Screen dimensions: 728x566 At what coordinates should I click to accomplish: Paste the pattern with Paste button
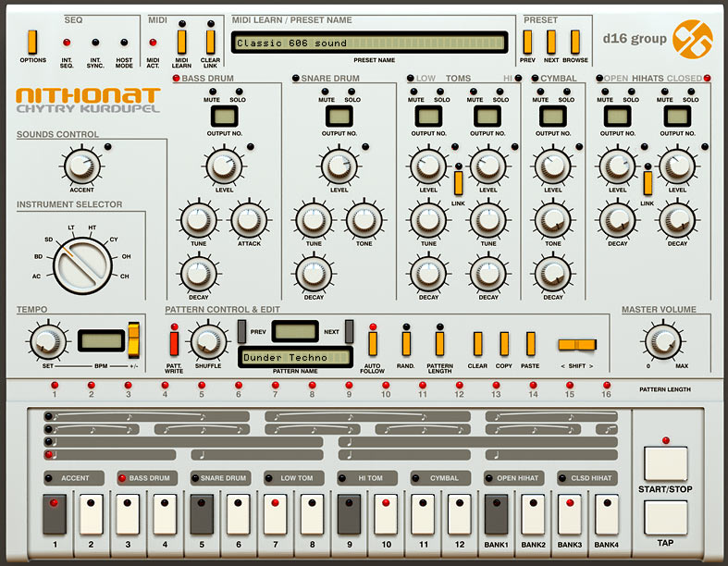[530, 344]
